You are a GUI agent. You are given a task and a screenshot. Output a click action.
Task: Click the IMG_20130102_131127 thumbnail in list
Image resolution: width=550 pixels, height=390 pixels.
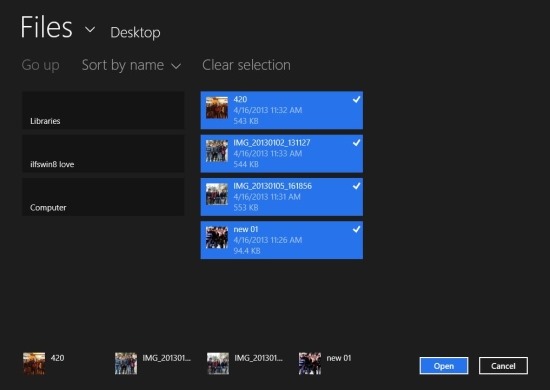click(x=217, y=151)
